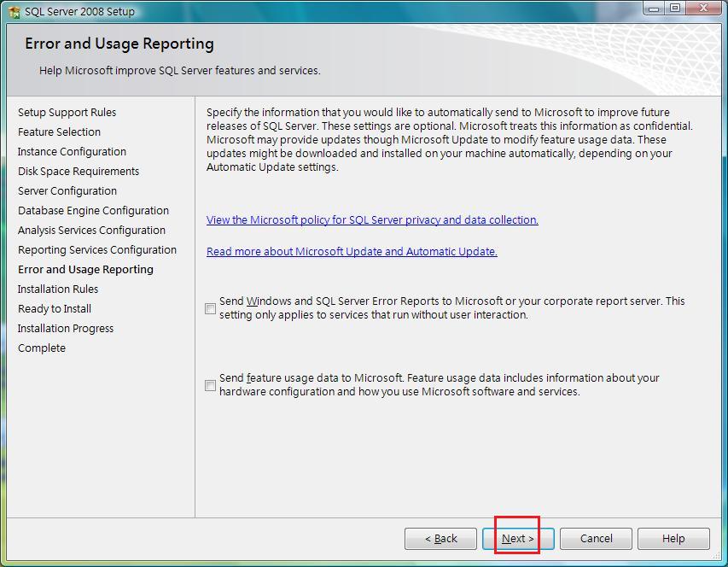Close the SQL Server 2008 Setup window

pos(704,9)
